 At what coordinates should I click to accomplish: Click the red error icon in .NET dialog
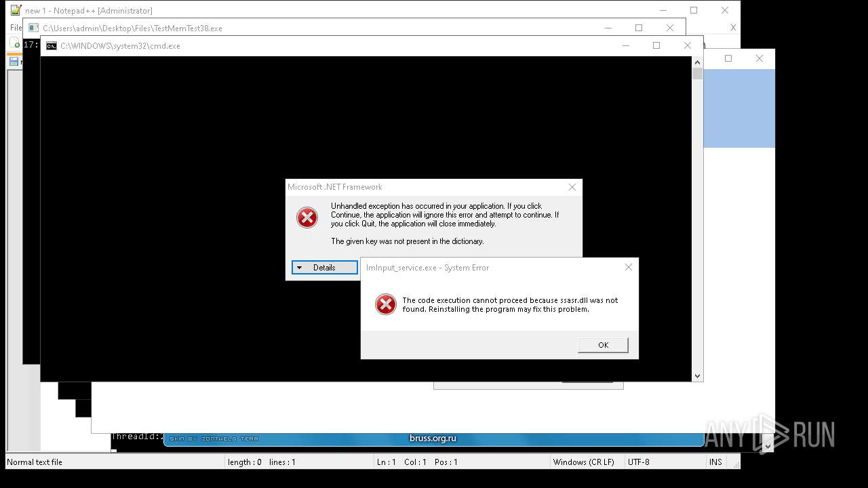tap(307, 218)
